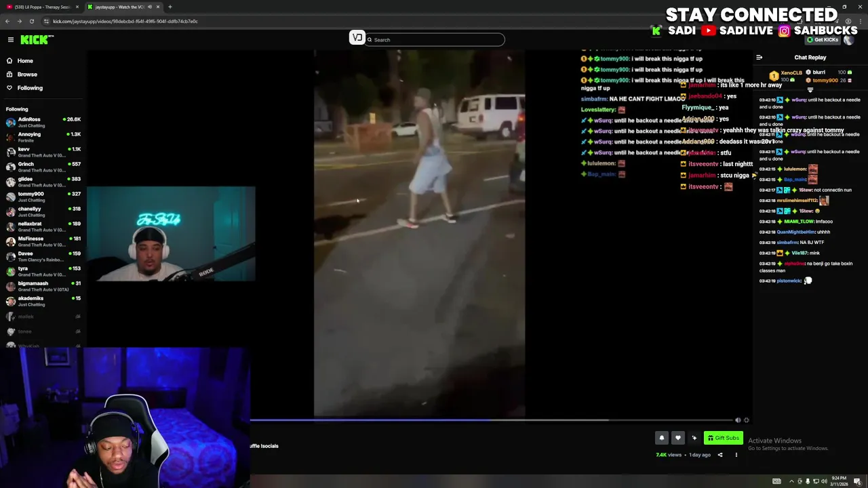The image size is (868, 488).
Task: Open Davee channel in Following list
Action: click(42, 256)
